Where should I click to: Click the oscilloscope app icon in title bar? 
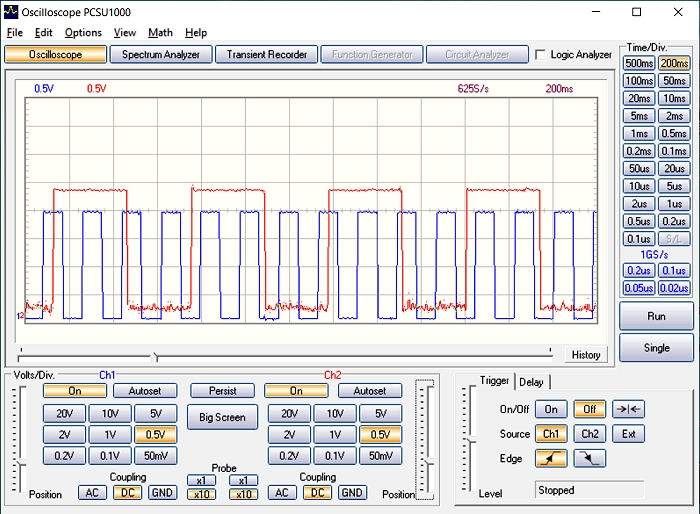coord(11,12)
